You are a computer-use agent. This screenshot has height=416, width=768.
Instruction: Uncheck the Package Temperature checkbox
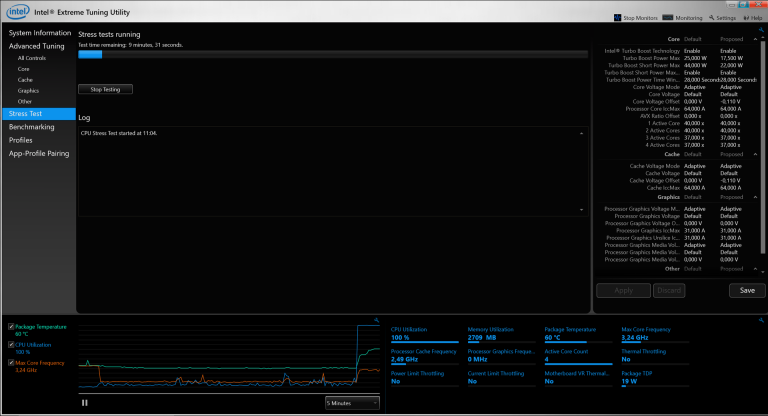point(10,326)
